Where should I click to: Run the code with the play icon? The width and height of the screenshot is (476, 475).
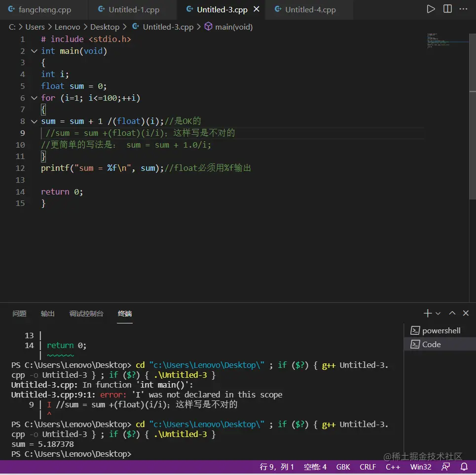click(x=431, y=9)
